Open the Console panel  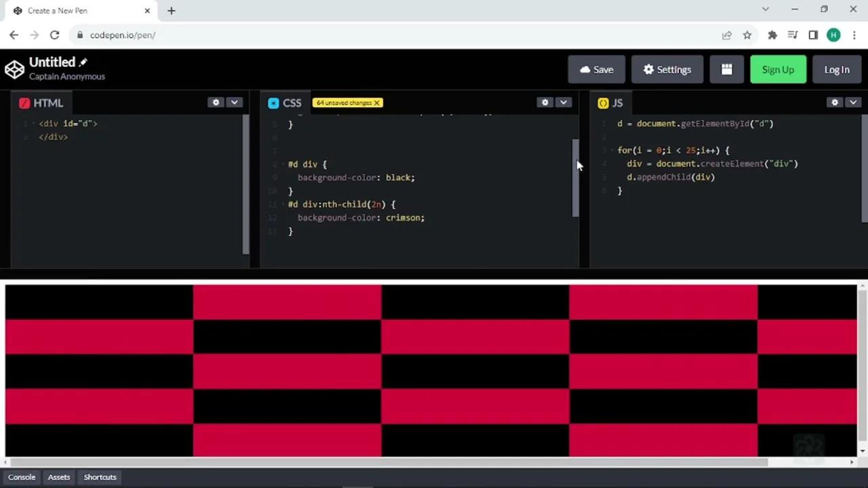pos(22,477)
